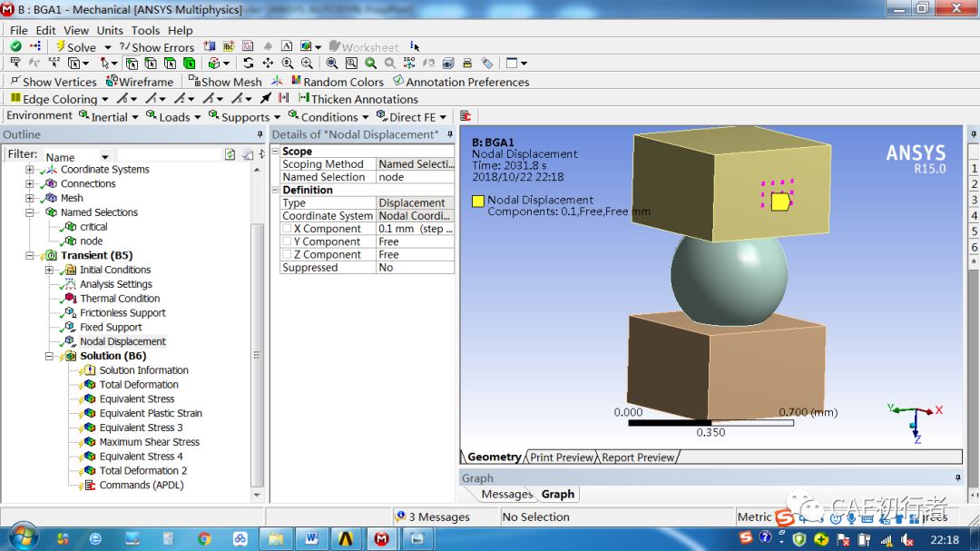
Task: Check the Y Component parameter checkbox
Action: point(287,241)
